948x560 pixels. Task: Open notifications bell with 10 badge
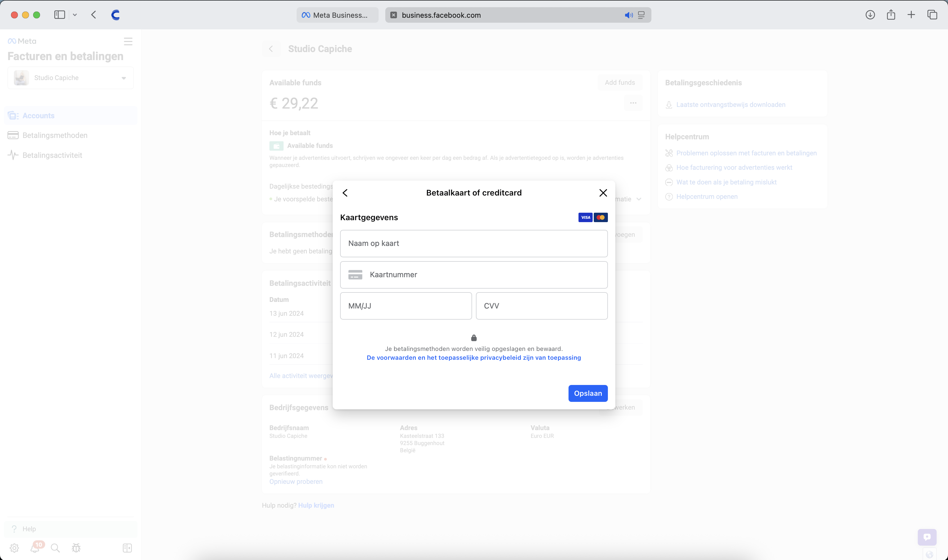click(x=35, y=548)
